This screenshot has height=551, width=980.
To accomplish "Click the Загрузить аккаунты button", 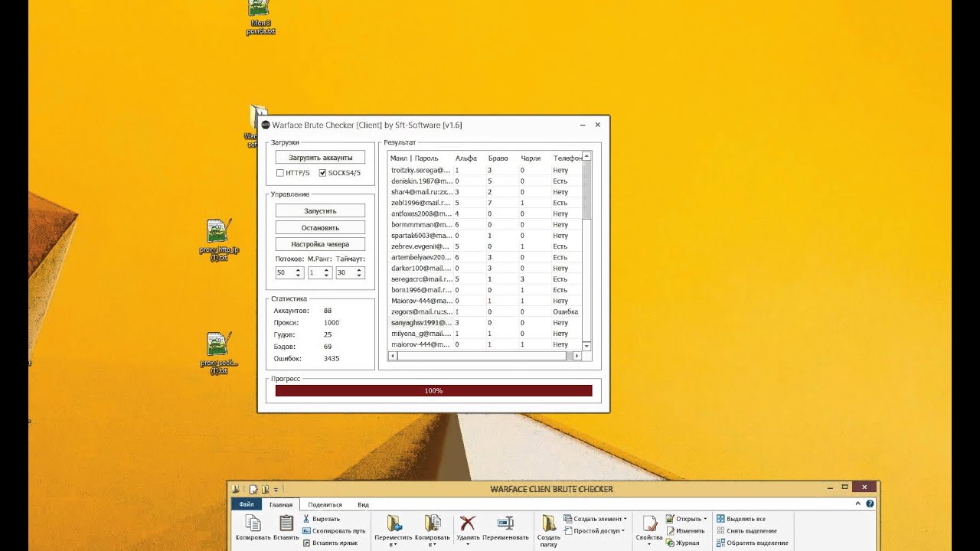I will click(320, 157).
